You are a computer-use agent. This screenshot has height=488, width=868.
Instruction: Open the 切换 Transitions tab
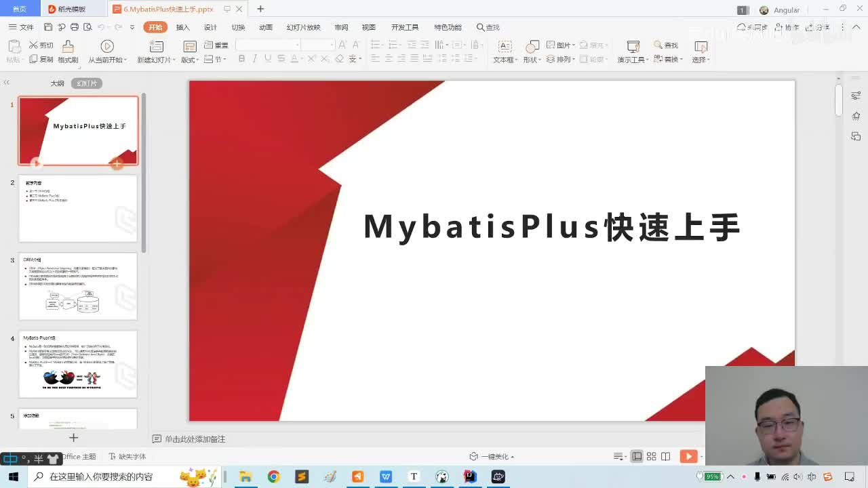pos(238,27)
